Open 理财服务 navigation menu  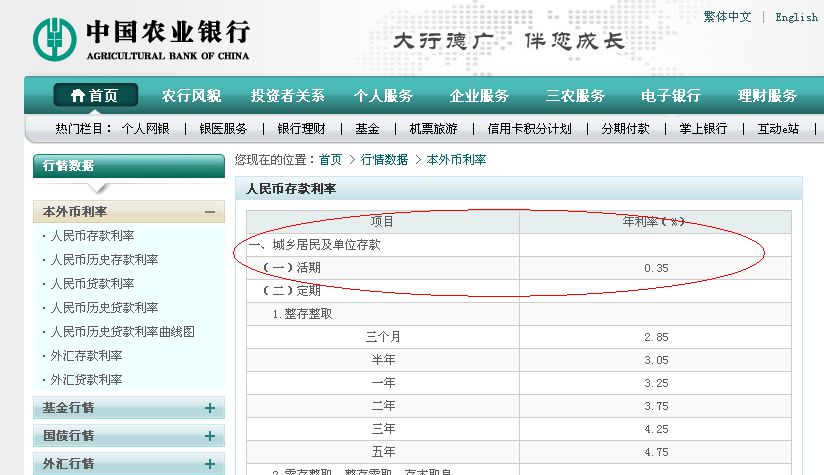click(767, 96)
